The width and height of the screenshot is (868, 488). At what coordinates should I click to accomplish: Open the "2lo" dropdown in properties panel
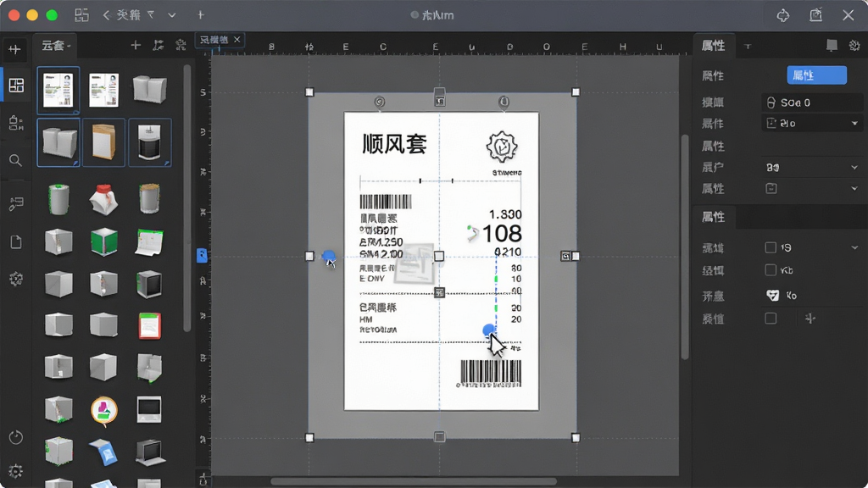coord(812,124)
